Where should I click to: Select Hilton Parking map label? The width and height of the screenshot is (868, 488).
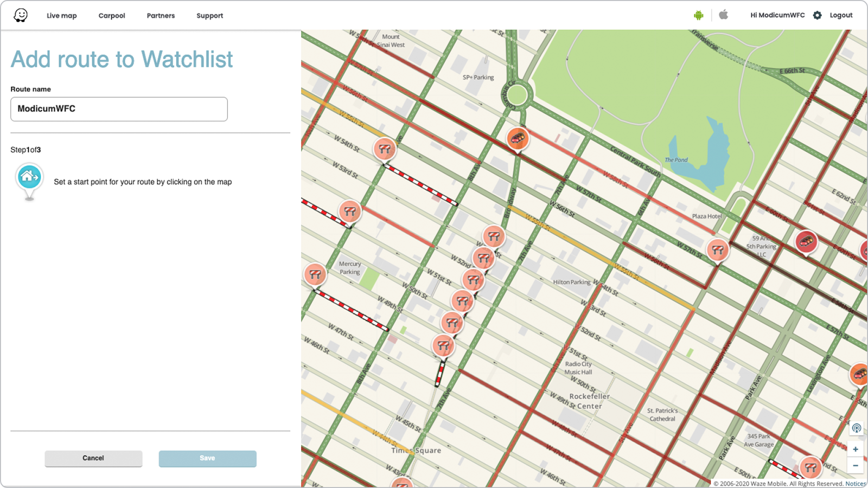[x=572, y=282]
